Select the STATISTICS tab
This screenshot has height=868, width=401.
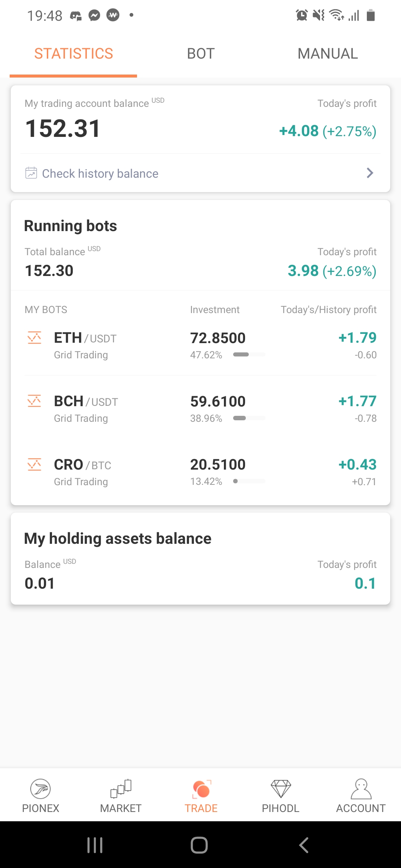74,54
